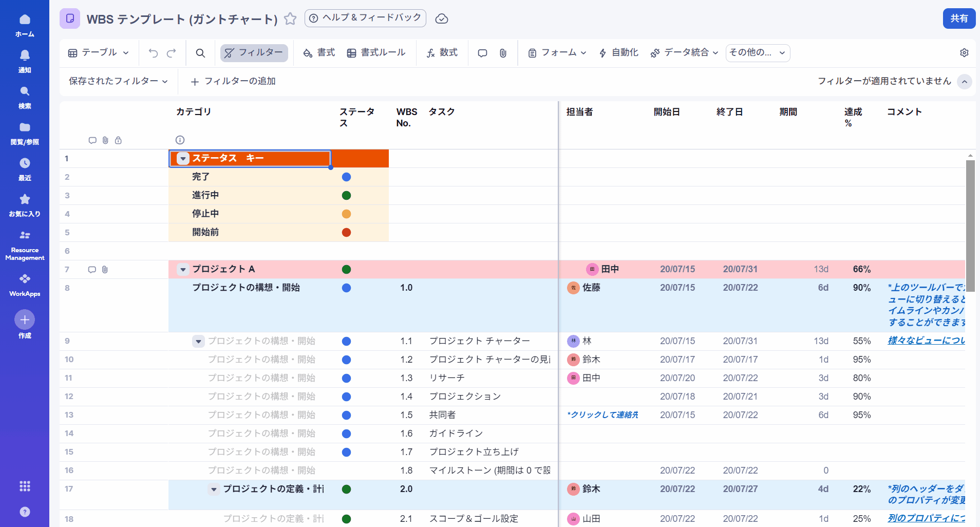Click the lock icon in the column header row
980x527 pixels.
[118, 140]
